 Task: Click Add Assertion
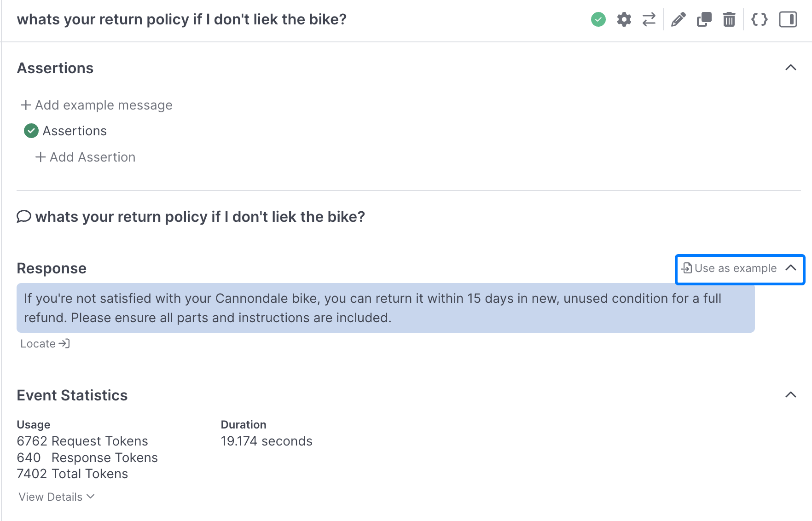tap(86, 157)
